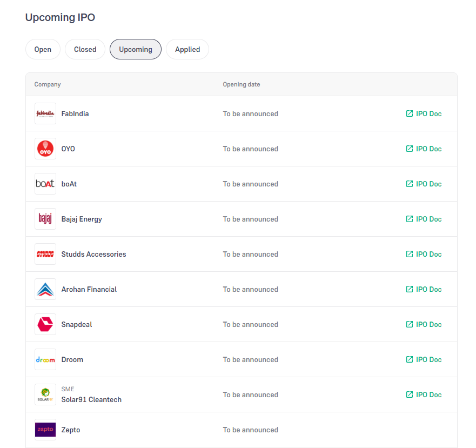Click the Studds Accessories company name
Screen dimensions: 476x448
[93, 254]
